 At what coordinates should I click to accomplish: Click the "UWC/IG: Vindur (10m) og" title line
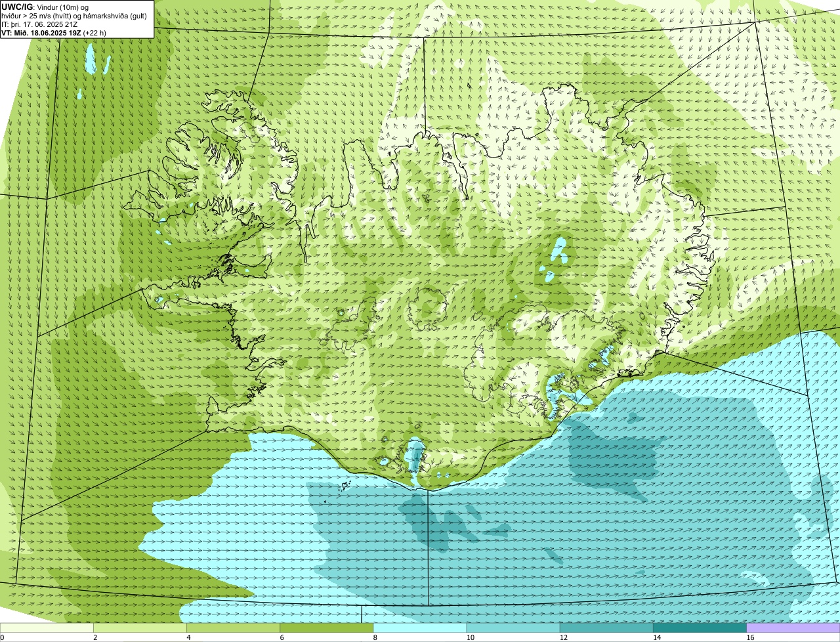45,7
